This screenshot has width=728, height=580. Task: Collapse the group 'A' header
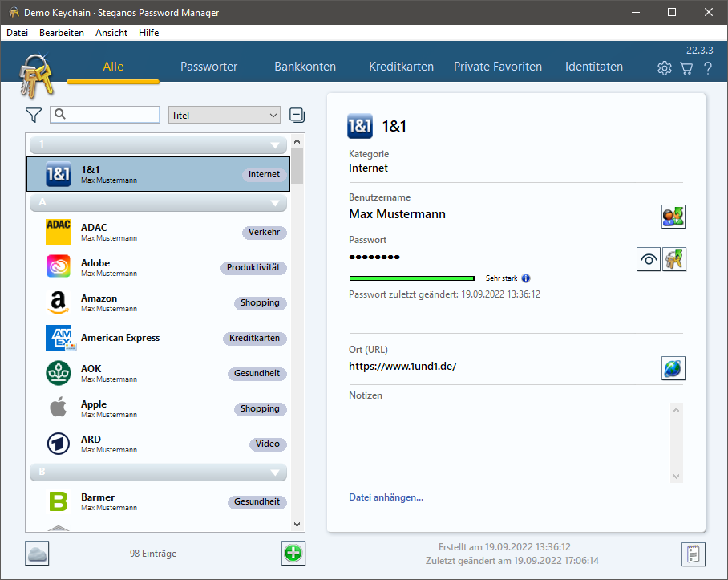point(158,202)
